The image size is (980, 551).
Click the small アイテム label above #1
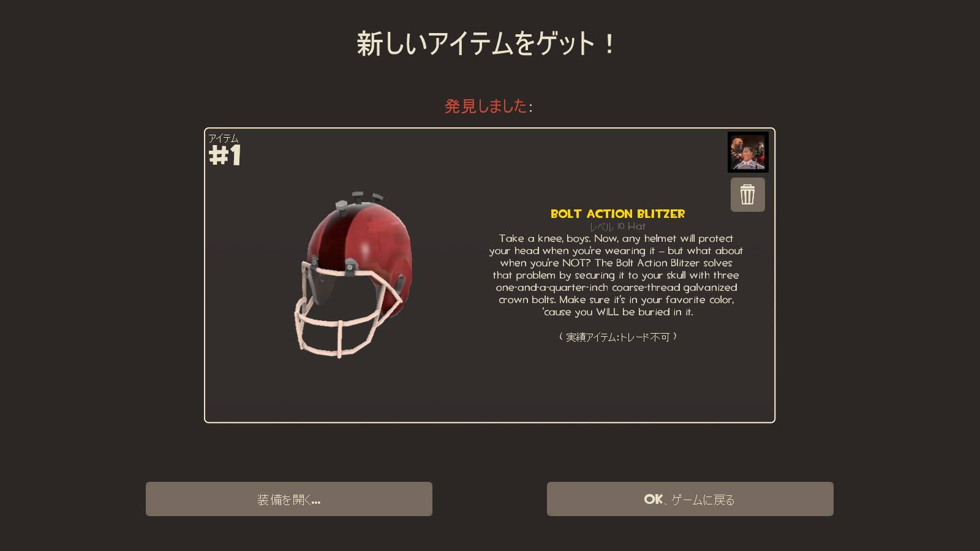point(223,138)
